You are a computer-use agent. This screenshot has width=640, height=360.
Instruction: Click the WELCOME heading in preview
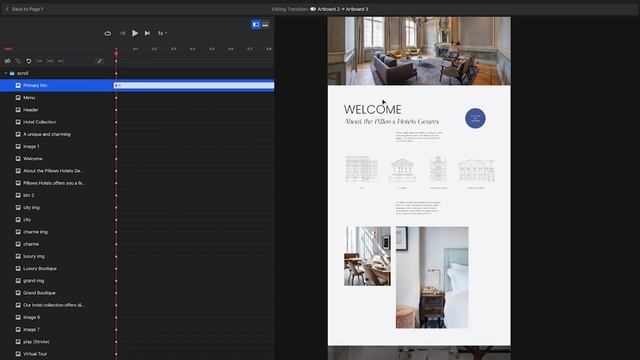pyautogui.click(x=372, y=109)
